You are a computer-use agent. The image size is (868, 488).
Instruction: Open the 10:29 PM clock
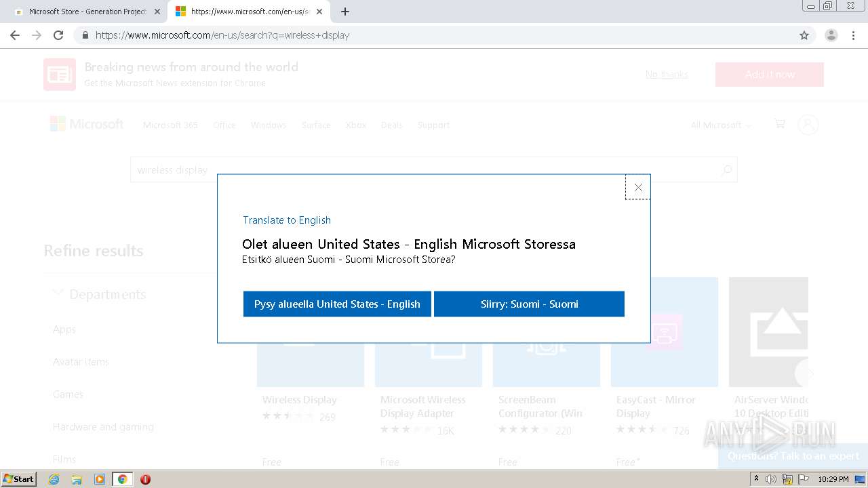[x=833, y=479]
